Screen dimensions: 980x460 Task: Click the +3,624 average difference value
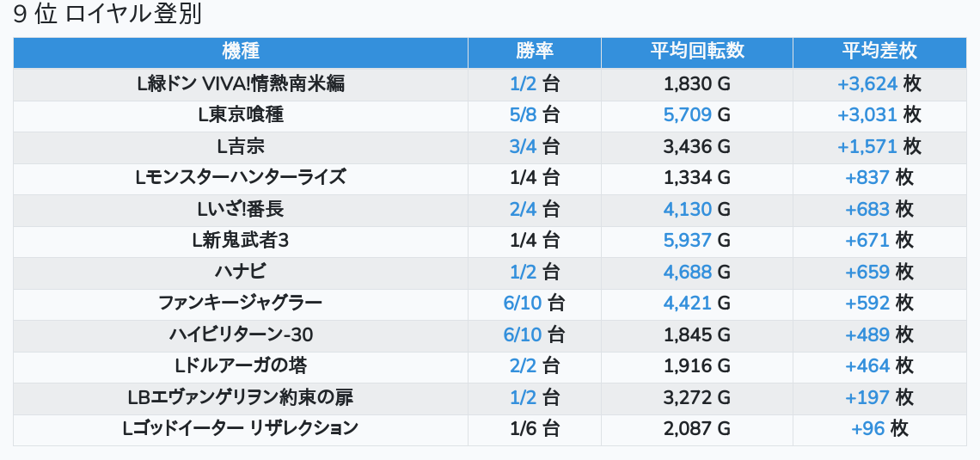point(867,83)
